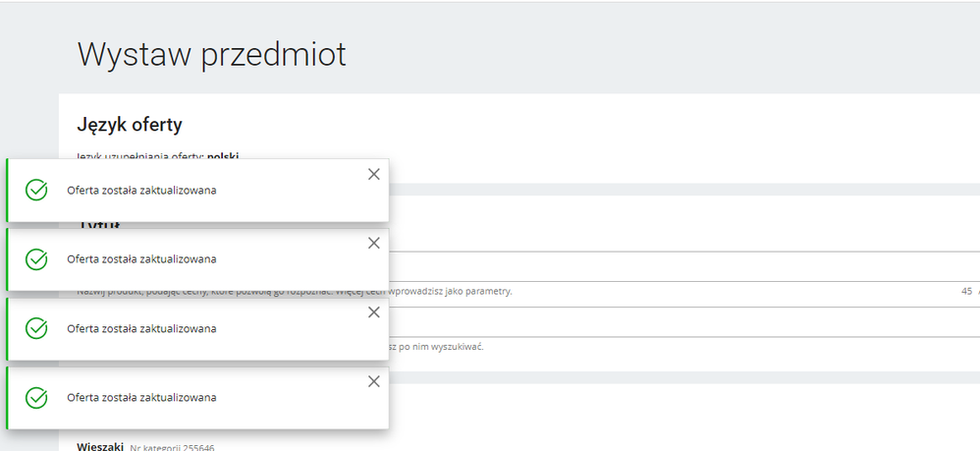Click the 'Nr kategorii 255646' label

[x=173, y=448]
